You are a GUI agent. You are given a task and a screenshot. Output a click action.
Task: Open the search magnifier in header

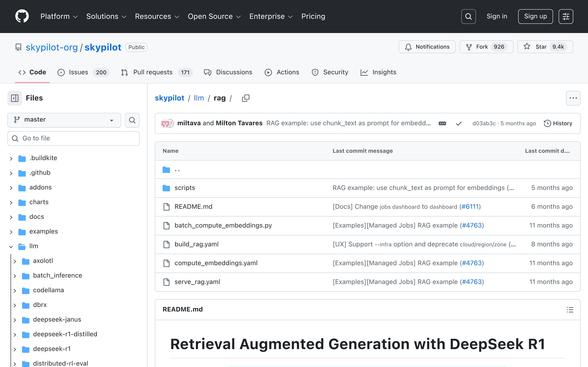click(x=468, y=17)
